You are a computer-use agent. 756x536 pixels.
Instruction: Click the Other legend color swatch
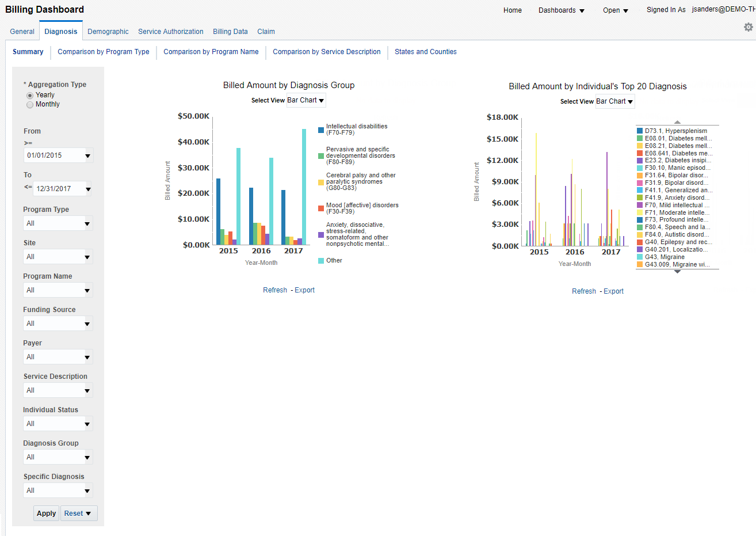tap(321, 261)
